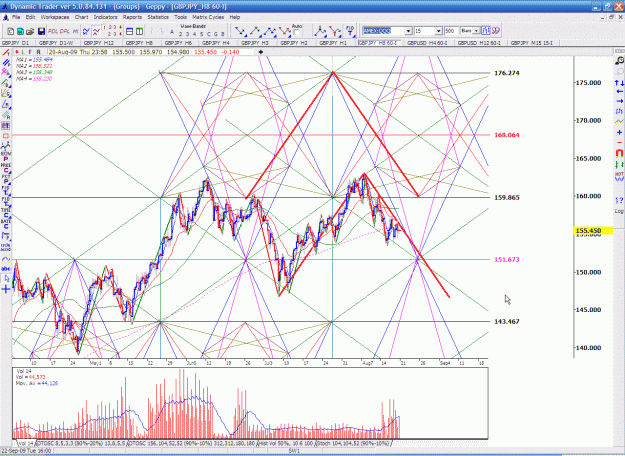Viewport: 625px width, 456px height.
Task: Select the DATE C tool in sidebar
Action: coord(6,224)
